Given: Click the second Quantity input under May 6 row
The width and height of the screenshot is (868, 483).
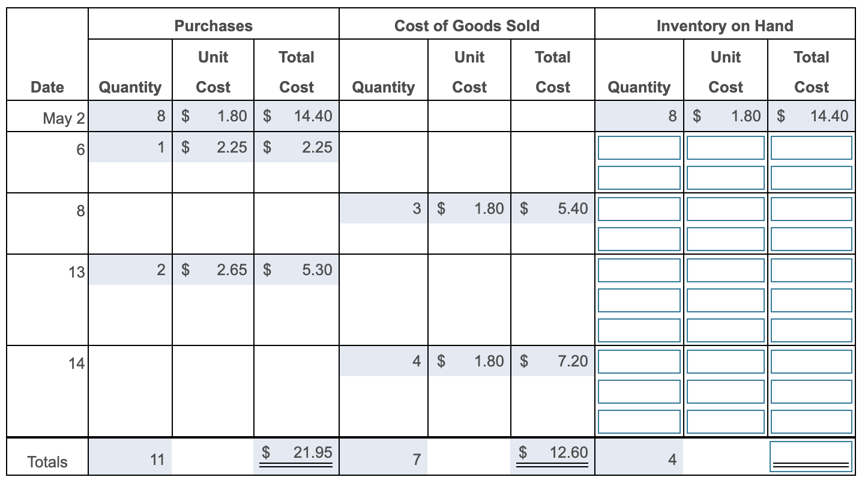Looking at the screenshot, I should (x=638, y=177).
